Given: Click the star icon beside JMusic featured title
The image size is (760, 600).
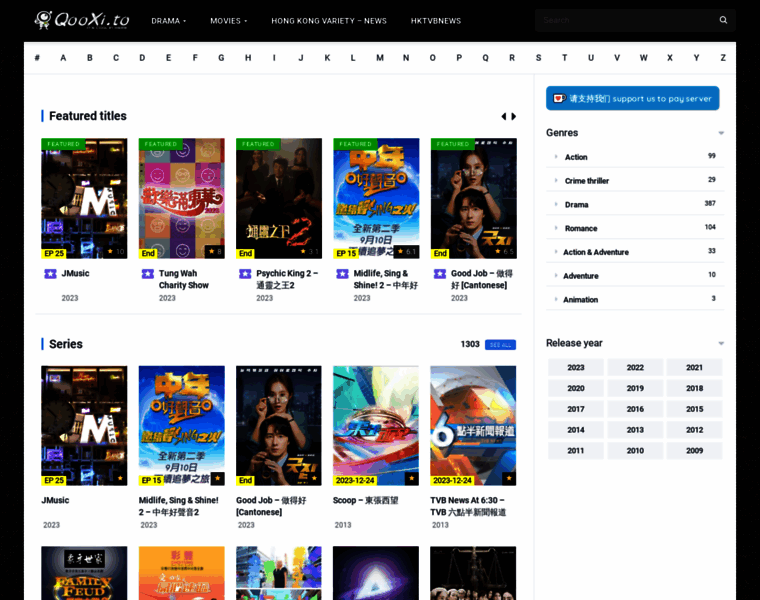Looking at the screenshot, I should click(50, 274).
